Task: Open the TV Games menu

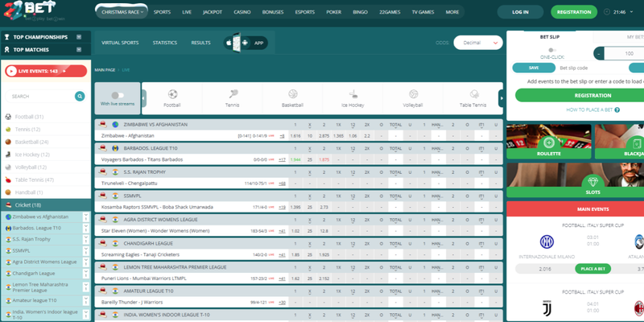Action: click(423, 12)
